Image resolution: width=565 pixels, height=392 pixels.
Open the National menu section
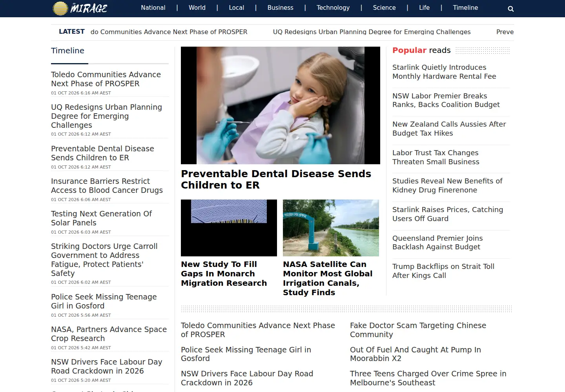(153, 7)
